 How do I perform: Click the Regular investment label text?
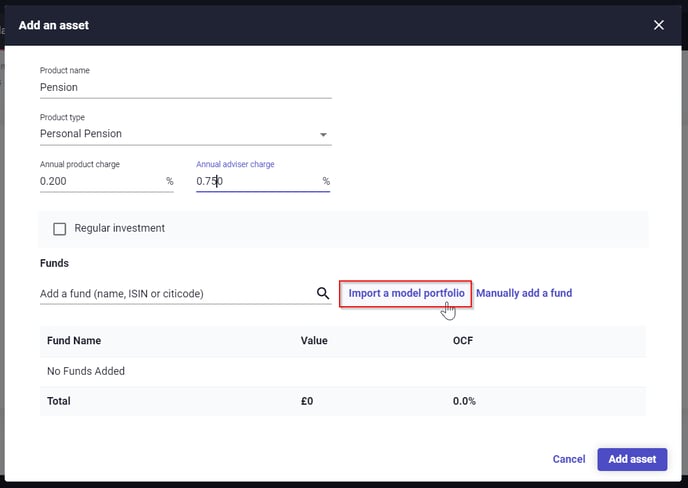click(x=119, y=228)
